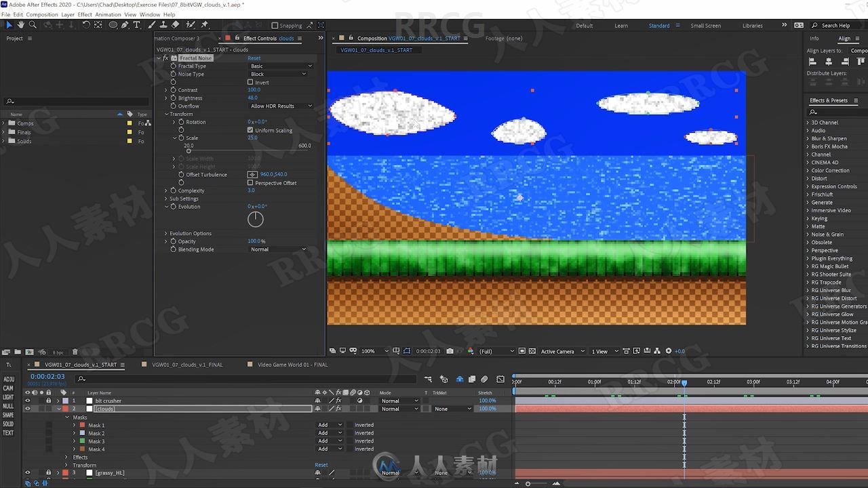Enable the Snapping checkbox in toolbar
The width and height of the screenshot is (868, 488).
(x=275, y=26)
